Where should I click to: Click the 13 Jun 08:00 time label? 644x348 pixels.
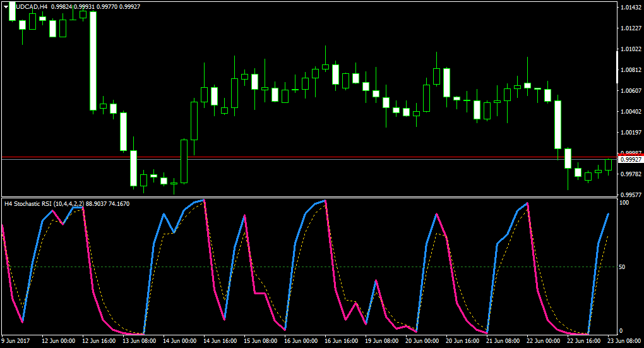[140, 341]
